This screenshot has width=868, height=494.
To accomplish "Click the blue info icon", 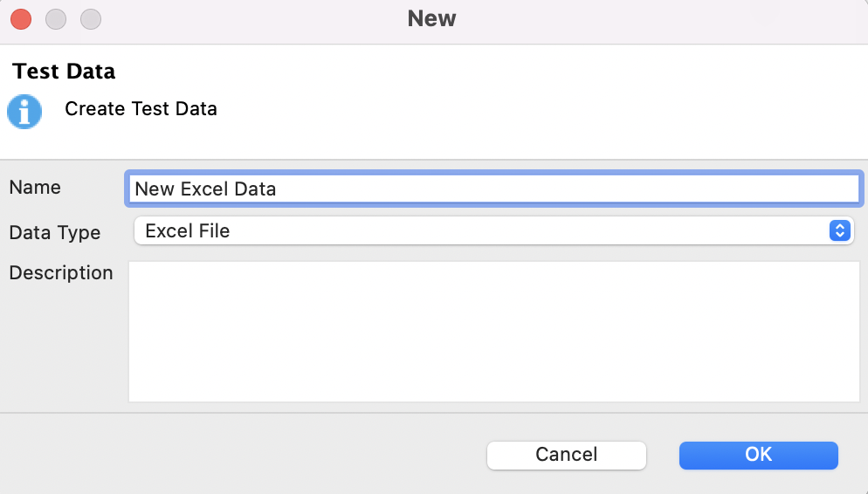I will tap(24, 112).
